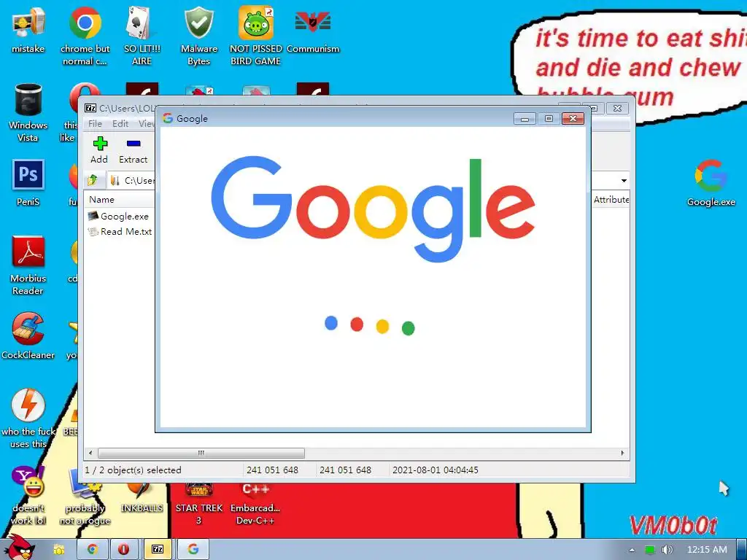
Task: Click '1 / 2 object(s) selected' status text
Action: pos(133,470)
